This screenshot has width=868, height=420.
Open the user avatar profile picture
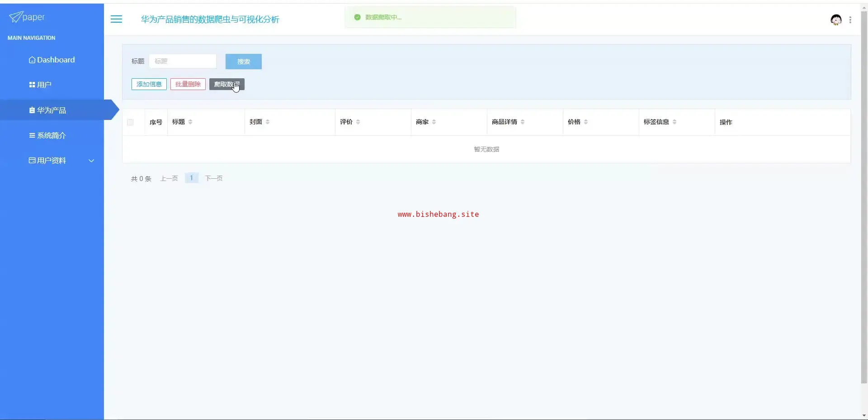(836, 19)
